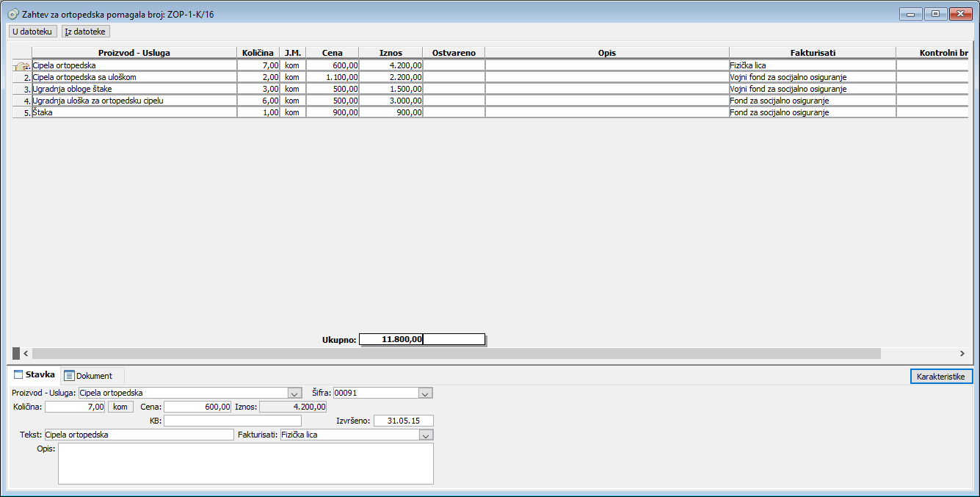
Task: Click the scroll right arrow
Action: [x=962, y=353]
